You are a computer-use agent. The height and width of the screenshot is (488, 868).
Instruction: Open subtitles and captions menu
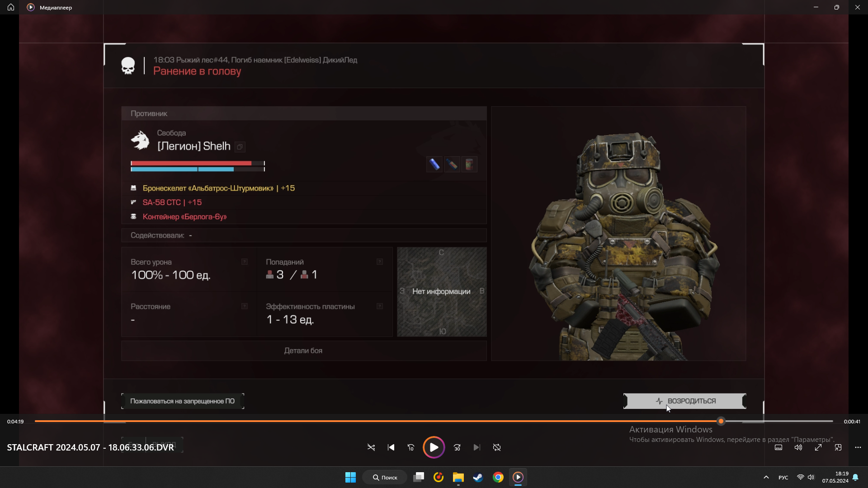coord(778,447)
